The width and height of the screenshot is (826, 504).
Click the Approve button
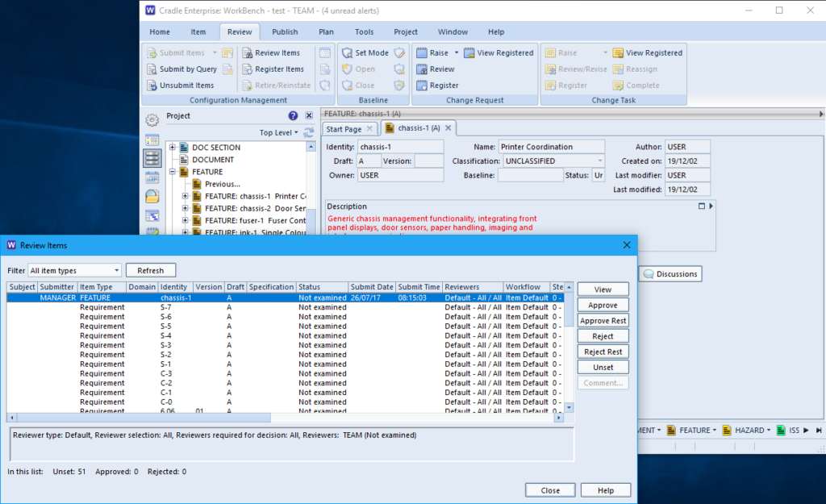pos(603,306)
